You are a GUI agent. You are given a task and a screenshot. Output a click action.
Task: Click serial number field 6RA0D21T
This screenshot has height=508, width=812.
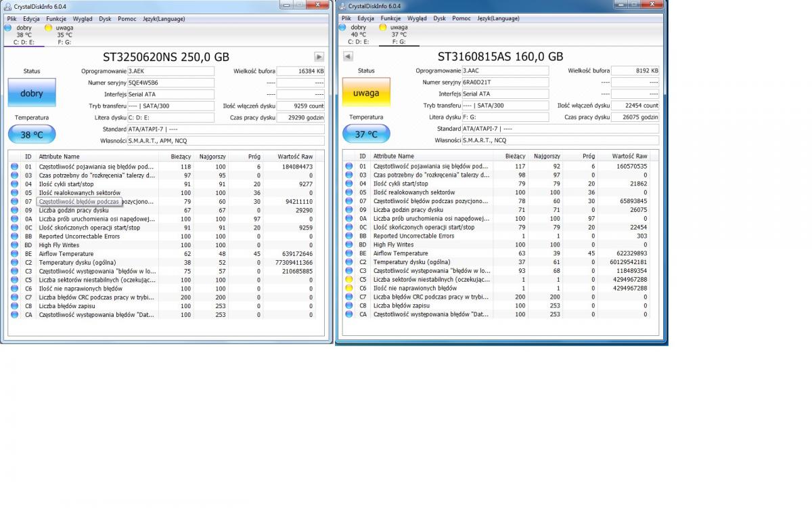[x=505, y=83]
